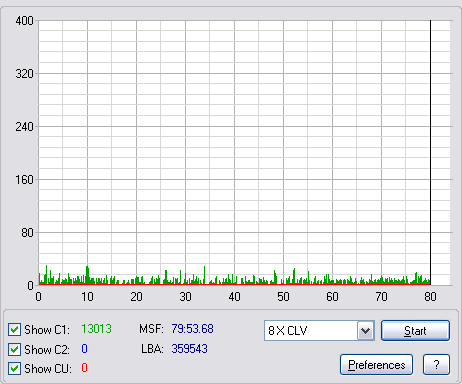Click the green C1 spike near 10 minutes
The width and height of the screenshot is (462, 384).
coord(87,275)
